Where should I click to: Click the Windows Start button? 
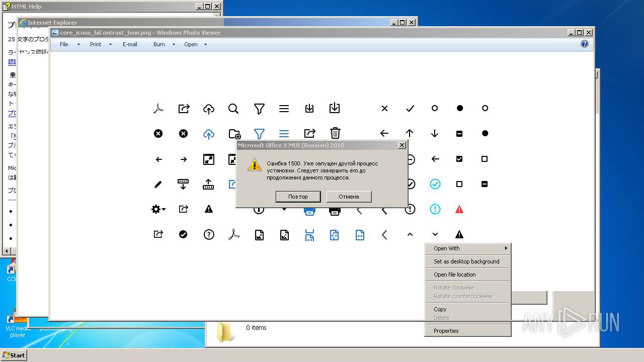point(14,355)
